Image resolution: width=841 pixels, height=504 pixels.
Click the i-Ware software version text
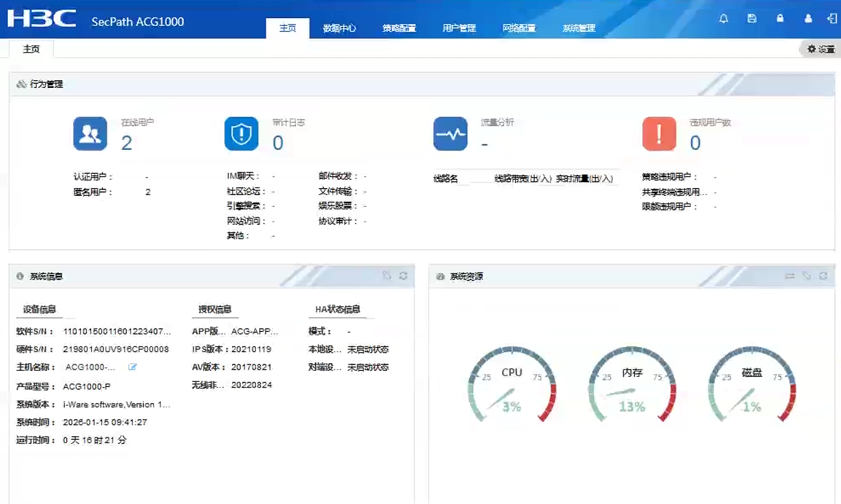pos(117,404)
